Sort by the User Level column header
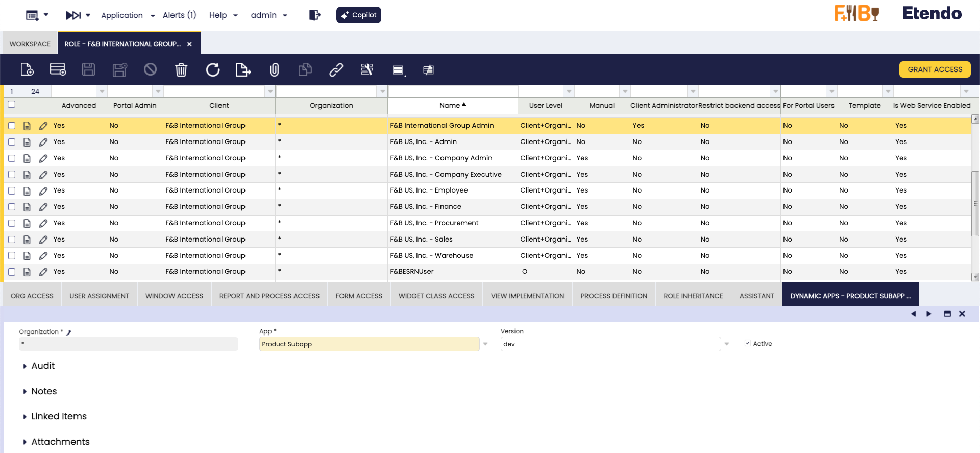Screen dimensions: 980x453 click(x=546, y=105)
